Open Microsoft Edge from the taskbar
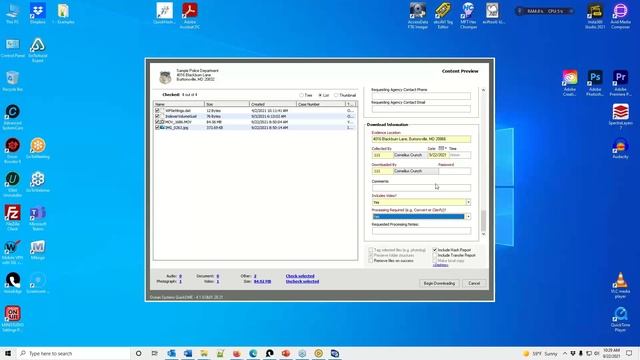The height and width of the screenshot is (360, 640). tap(253, 353)
